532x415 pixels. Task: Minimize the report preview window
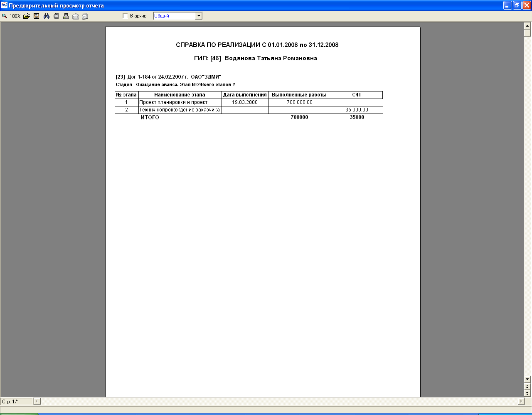click(x=507, y=5)
